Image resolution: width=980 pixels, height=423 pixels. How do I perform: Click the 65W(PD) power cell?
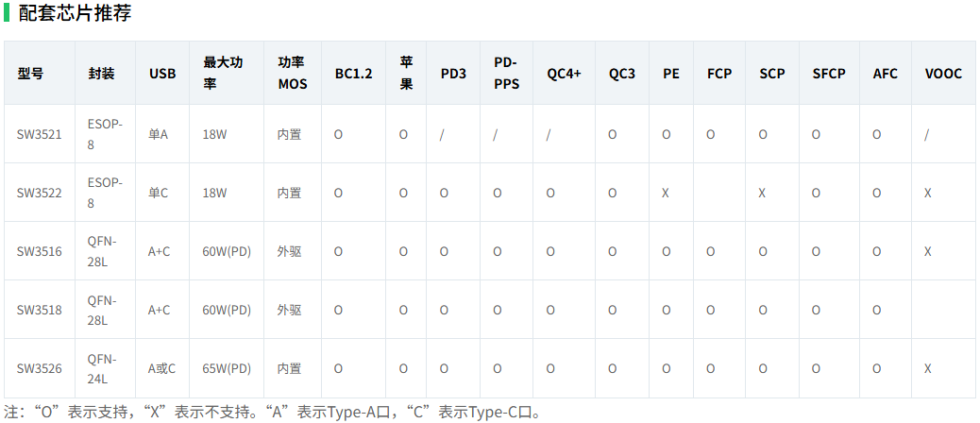coord(227,368)
